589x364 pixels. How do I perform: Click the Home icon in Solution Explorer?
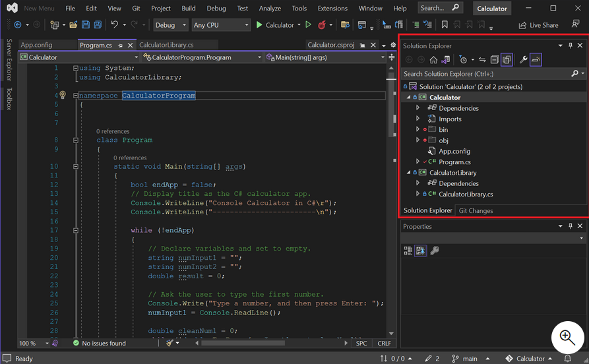coord(433,60)
